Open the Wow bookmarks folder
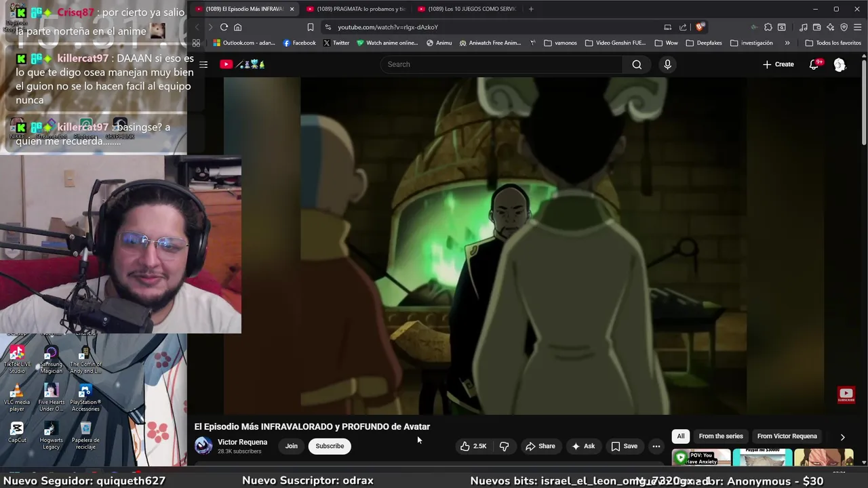This screenshot has width=868, height=488. click(x=666, y=43)
